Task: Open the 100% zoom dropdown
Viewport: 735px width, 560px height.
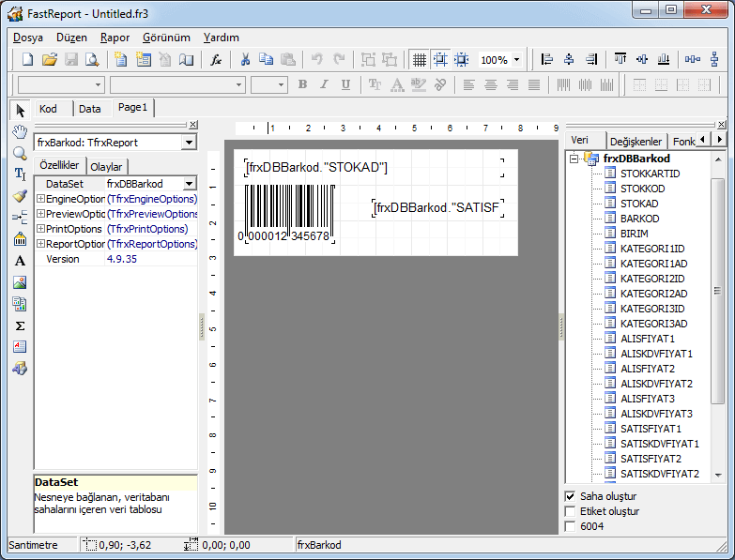Action: (x=516, y=59)
